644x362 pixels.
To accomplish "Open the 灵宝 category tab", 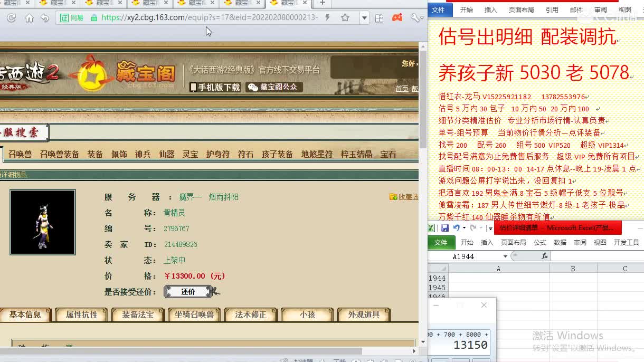I will [x=190, y=154].
